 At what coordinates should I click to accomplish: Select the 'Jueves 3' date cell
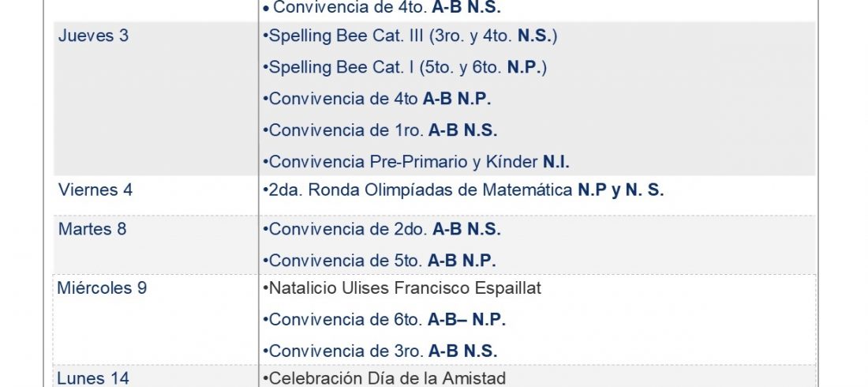click(x=155, y=99)
